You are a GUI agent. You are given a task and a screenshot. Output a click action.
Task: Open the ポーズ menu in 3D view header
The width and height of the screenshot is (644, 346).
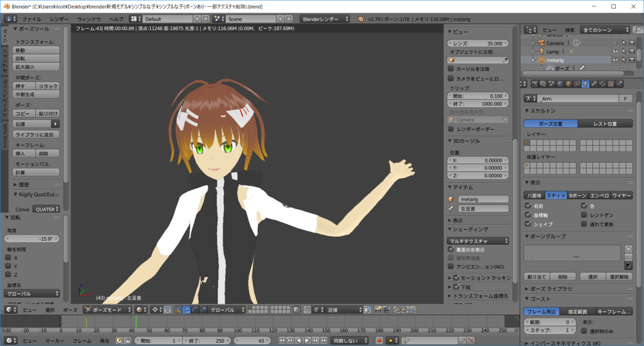[70, 310]
